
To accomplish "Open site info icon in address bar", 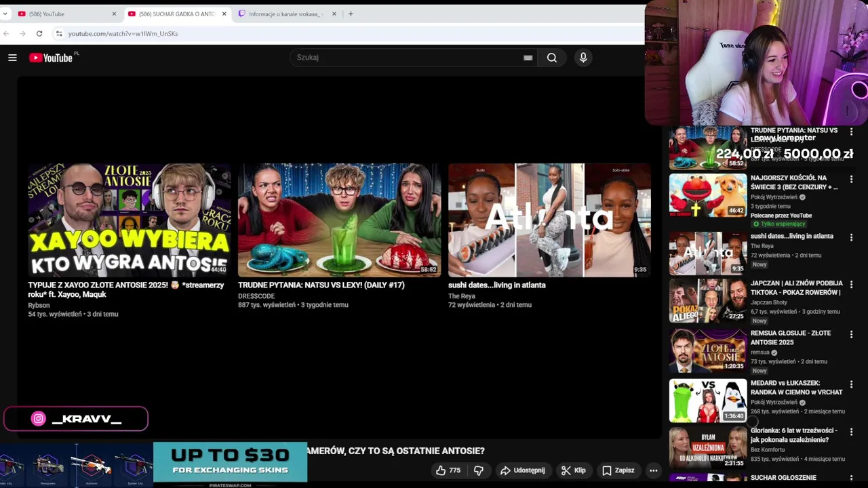I will pos(59,33).
